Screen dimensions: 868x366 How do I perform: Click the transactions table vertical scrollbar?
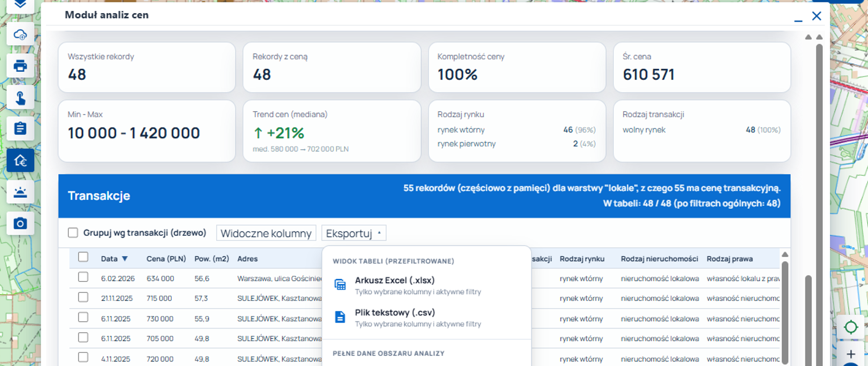pyautogui.click(x=785, y=312)
